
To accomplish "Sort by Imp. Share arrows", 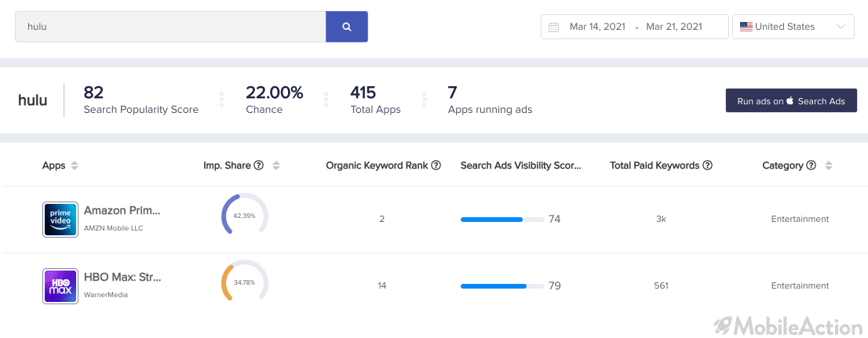I will tap(276, 165).
